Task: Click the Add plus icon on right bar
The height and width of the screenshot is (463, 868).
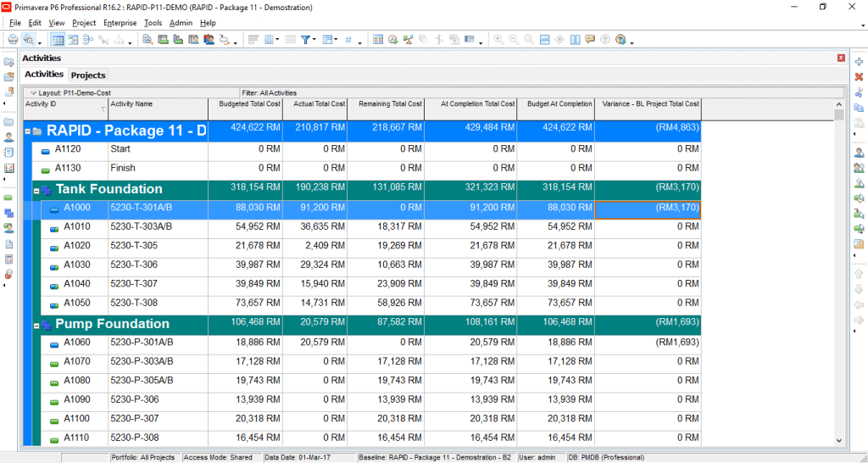Action: 859,61
